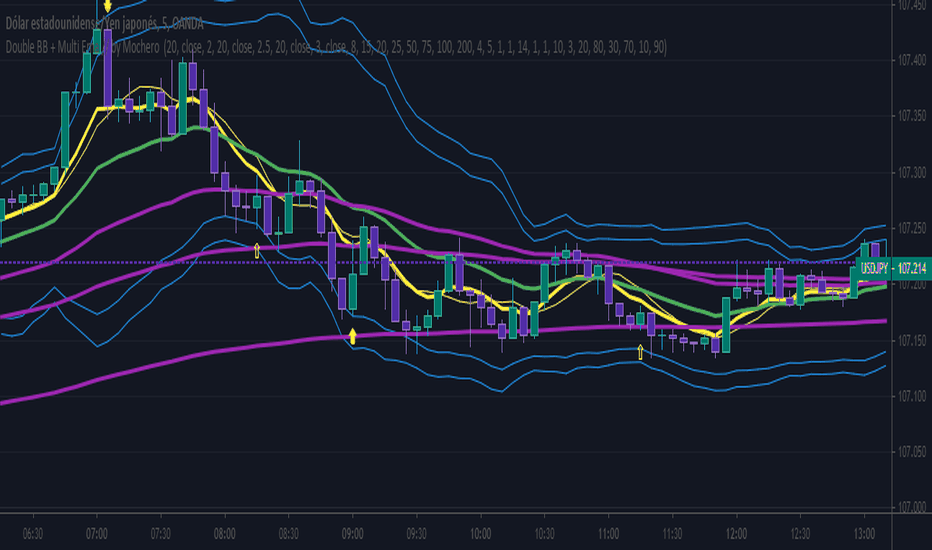Click the 06:30 time axis label
The height and width of the screenshot is (550, 932).
tap(33, 533)
